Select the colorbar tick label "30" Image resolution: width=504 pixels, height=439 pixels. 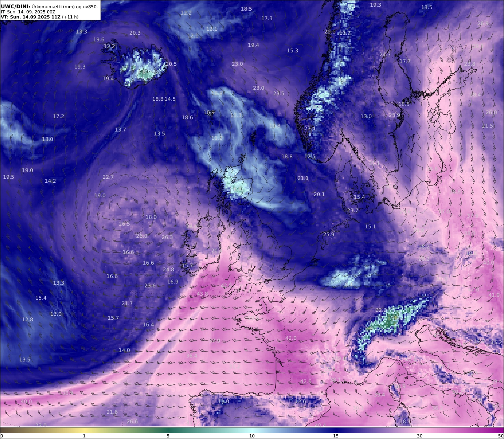click(420, 436)
